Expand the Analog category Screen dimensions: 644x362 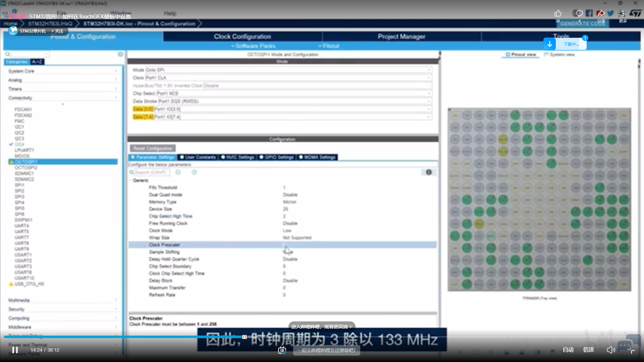(63, 80)
